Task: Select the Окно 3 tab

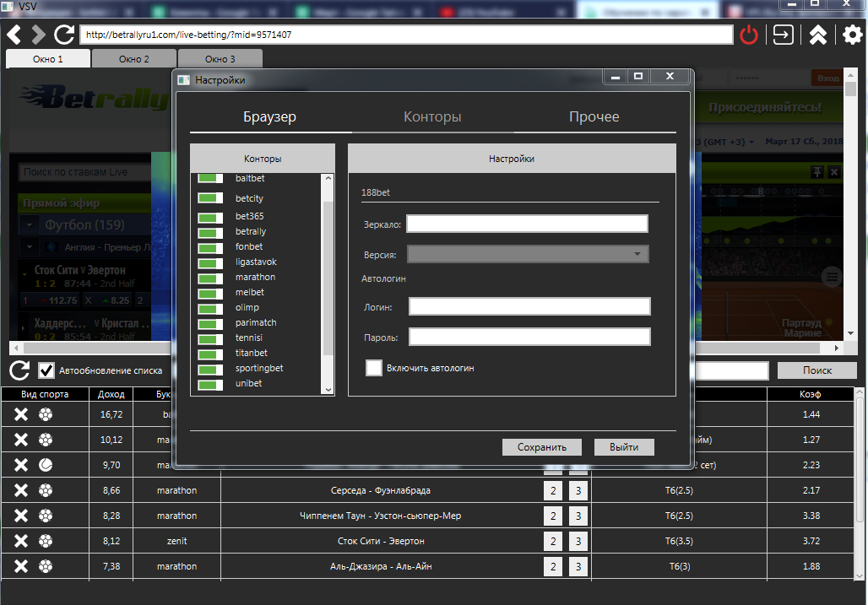Action: tap(220, 58)
